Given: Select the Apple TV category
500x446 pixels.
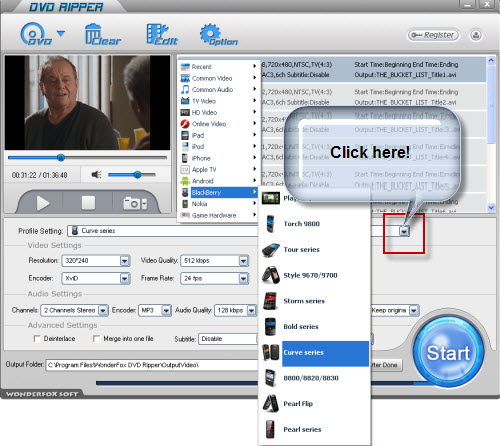Looking at the screenshot, I should coord(218,169).
